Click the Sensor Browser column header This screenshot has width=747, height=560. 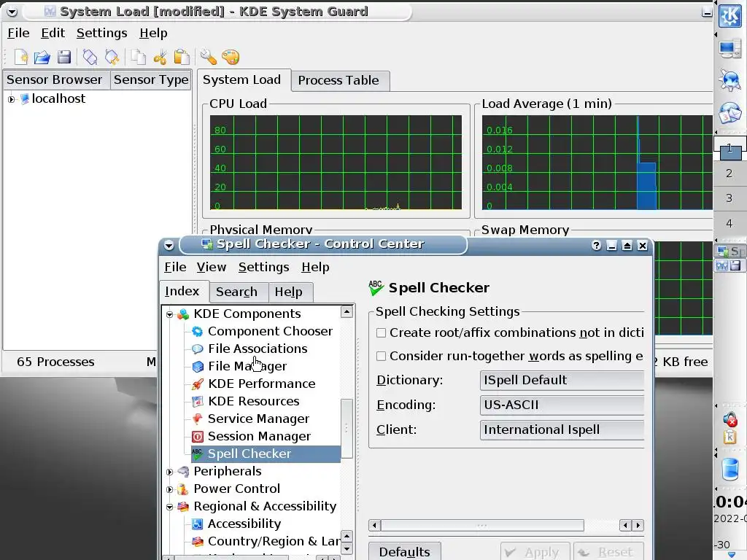pyautogui.click(x=56, y=79)
